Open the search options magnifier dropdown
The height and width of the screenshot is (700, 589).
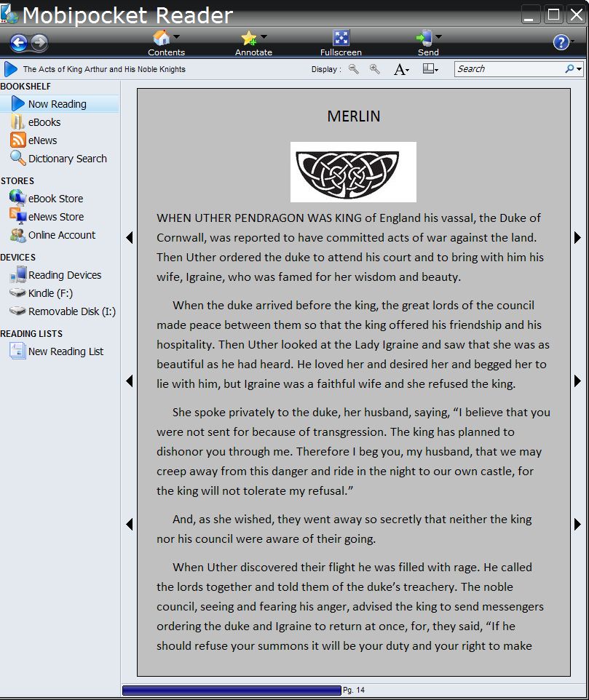(x=574, y=68)
